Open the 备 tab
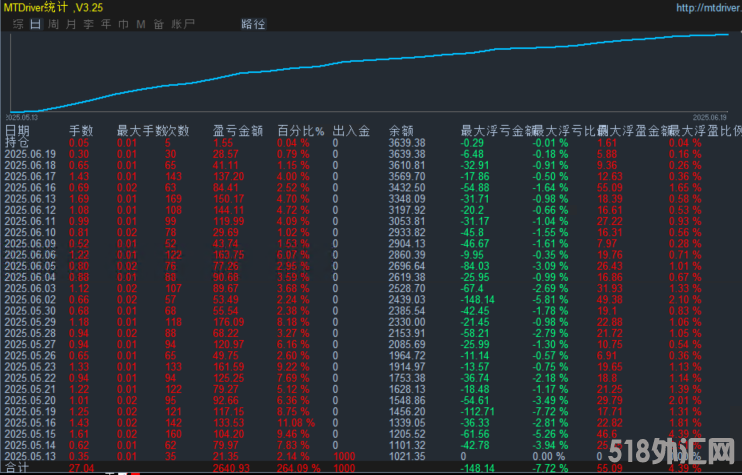Image resolution: width=742 pixels, height=475 pixels. pyautogui.click(x=157, y=23)
